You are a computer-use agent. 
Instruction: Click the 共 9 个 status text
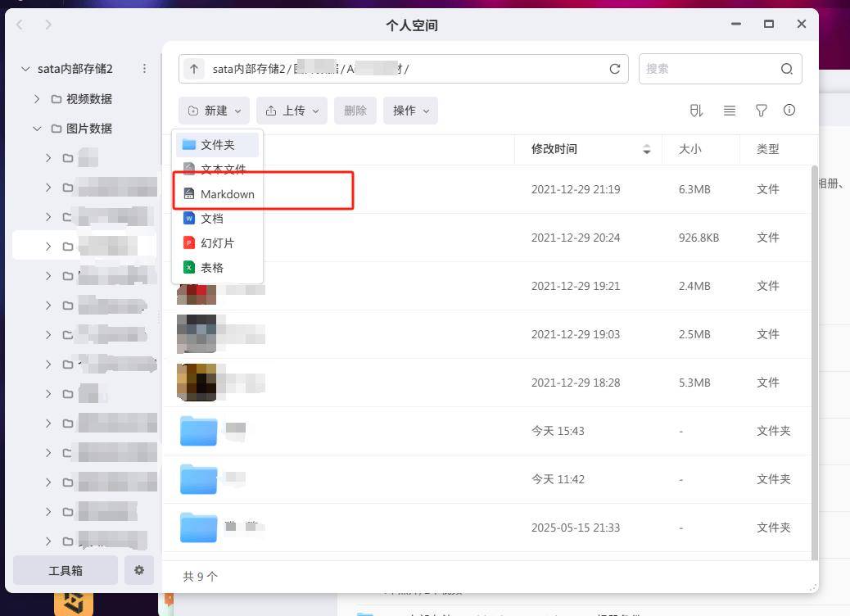pos(200,577)
